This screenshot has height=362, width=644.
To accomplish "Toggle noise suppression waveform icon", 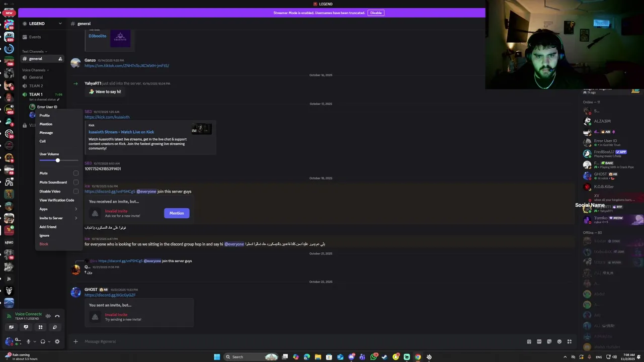I will pyautogui.click(x=48, y=316).
